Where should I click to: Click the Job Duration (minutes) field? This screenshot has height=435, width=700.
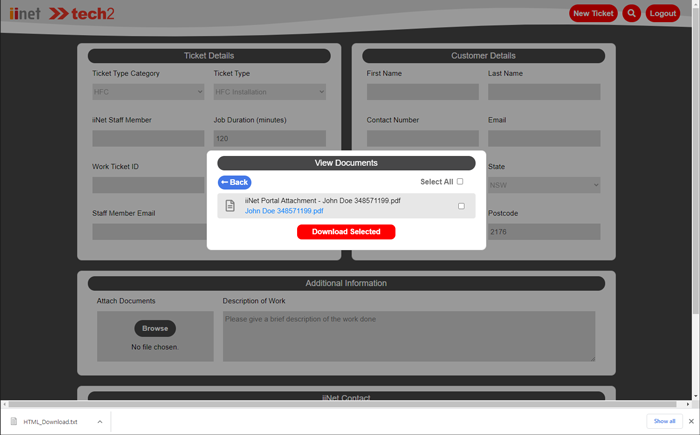click(x=270, y=138)
